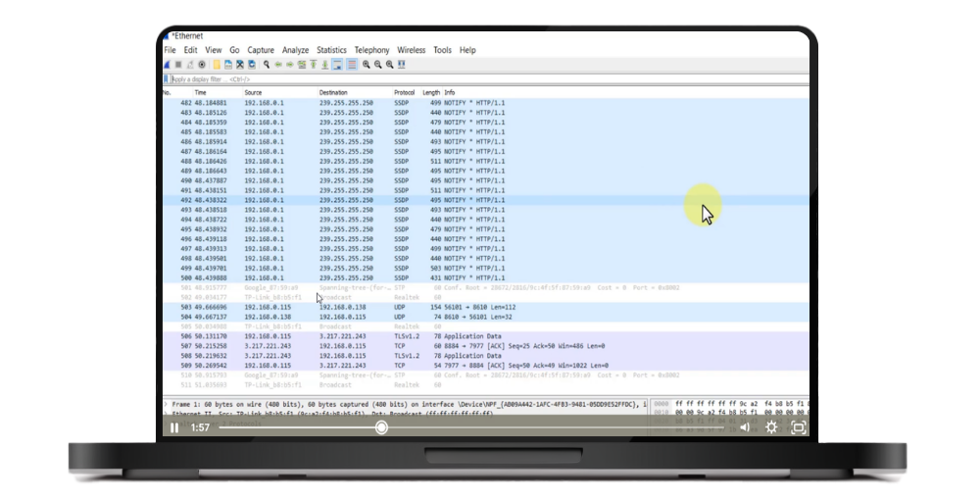
Task: Open the Analyze menu
Action: pos(295,50)
